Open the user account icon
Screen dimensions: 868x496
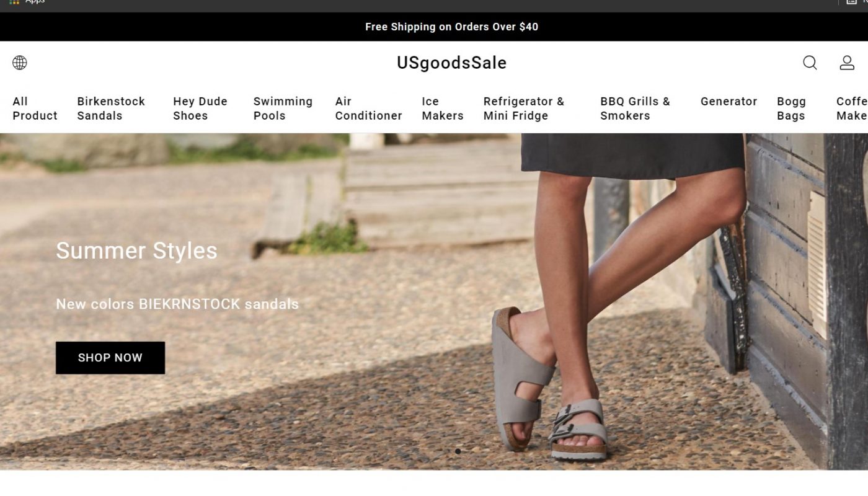[847, 63]
